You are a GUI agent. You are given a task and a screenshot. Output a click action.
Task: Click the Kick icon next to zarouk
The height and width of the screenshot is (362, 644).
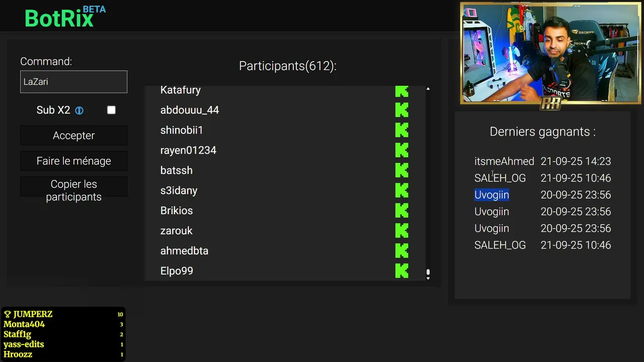(401, 231)
